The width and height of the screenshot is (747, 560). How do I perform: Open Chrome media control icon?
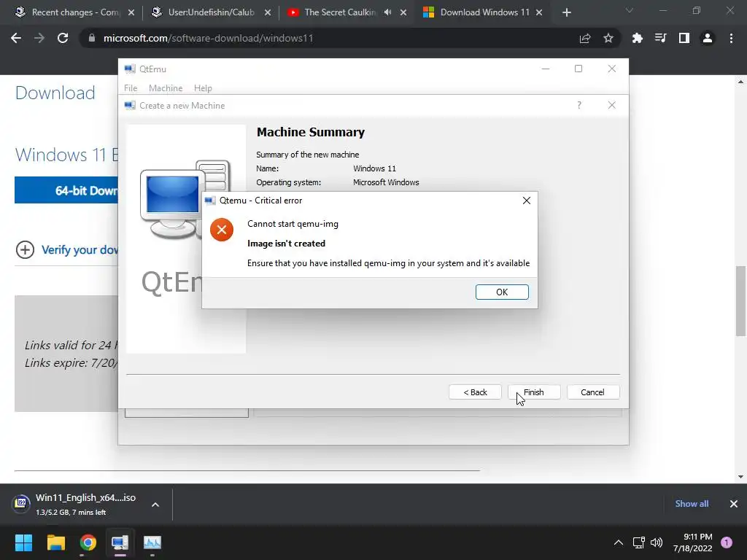pyautogui.click(x=660, y=38)
